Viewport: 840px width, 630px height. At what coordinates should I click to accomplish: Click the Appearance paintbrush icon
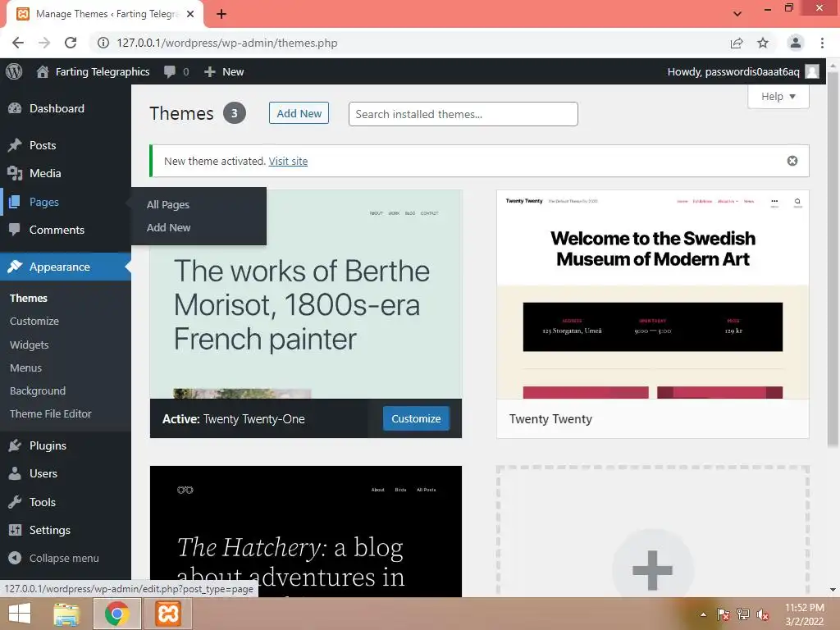click(15, 267)
